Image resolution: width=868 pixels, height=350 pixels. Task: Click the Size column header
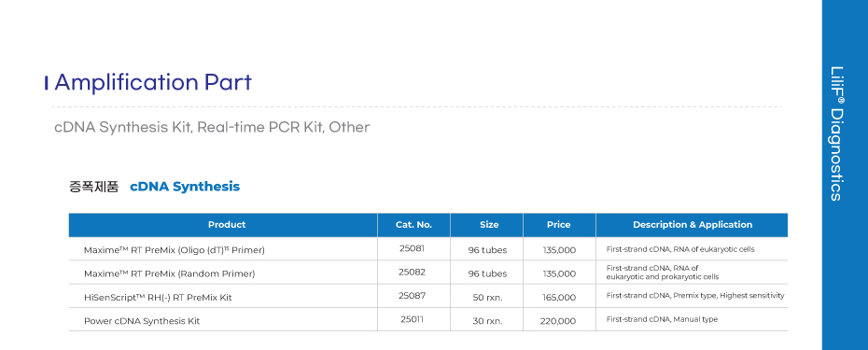tap(489, 225)
